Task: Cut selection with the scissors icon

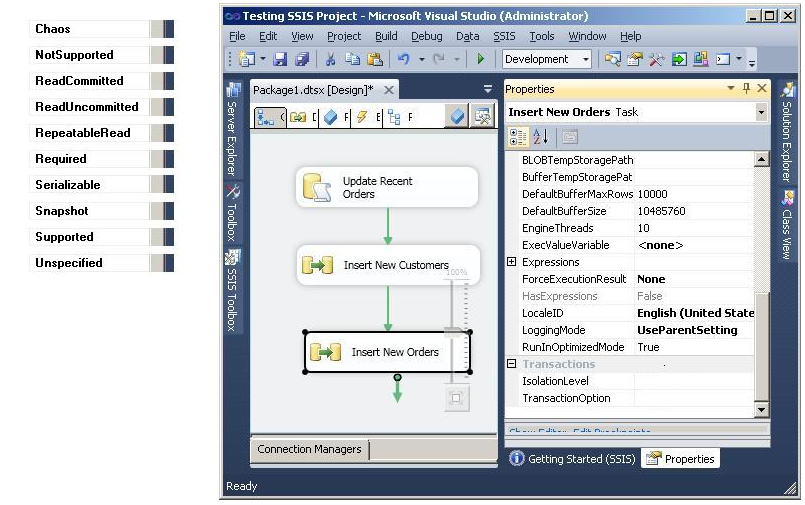Action: click(330, 60)
